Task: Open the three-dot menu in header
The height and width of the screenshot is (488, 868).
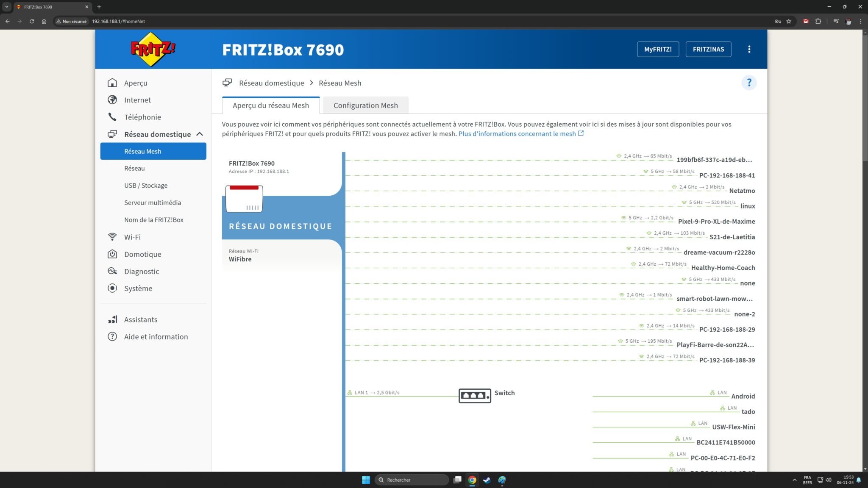Action: click(x=749, y=49)
